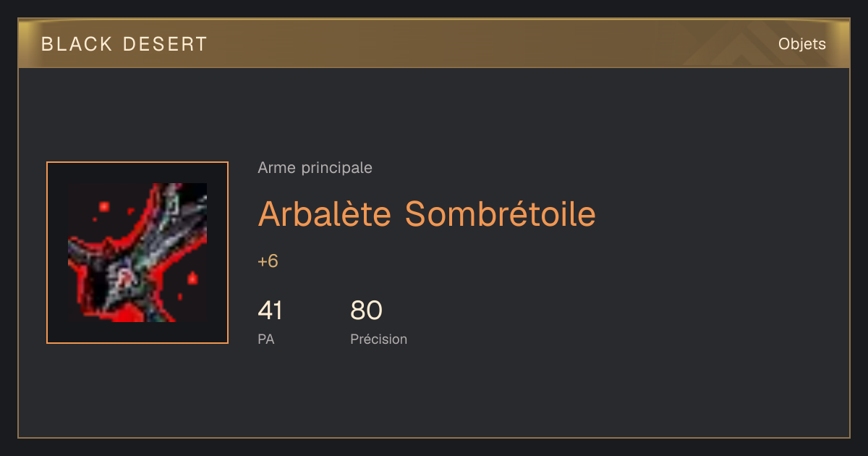The image size is (868, 456).
Task: Click the 41 PA stat value
Action: pyautogui.click(x=270, y=311)
